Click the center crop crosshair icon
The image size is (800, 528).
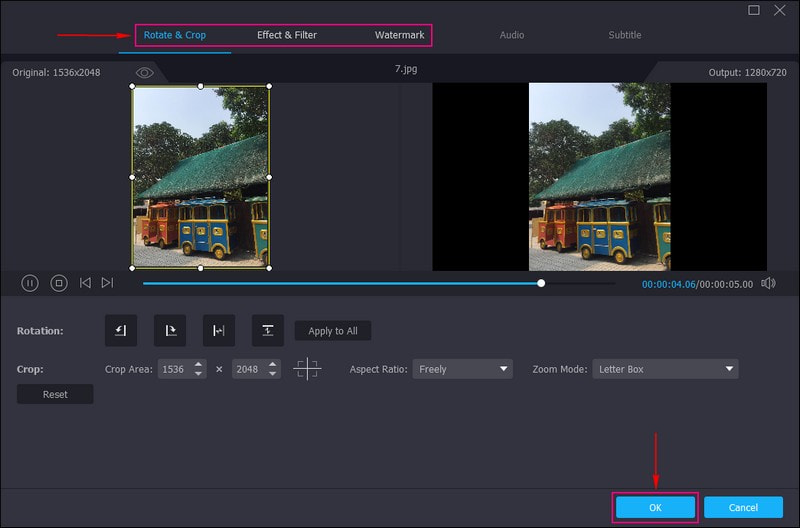click(x=307, y=369)
